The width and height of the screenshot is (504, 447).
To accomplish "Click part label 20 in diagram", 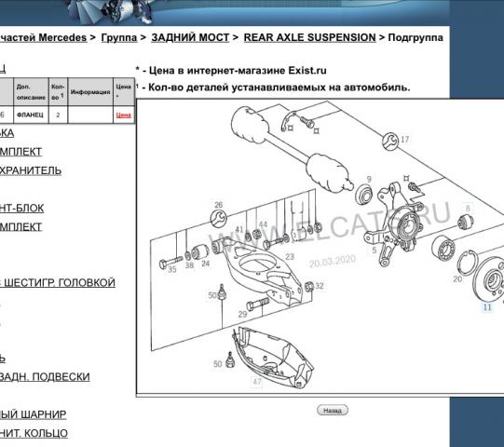I will pyautogui.click(x=457, y=279).
